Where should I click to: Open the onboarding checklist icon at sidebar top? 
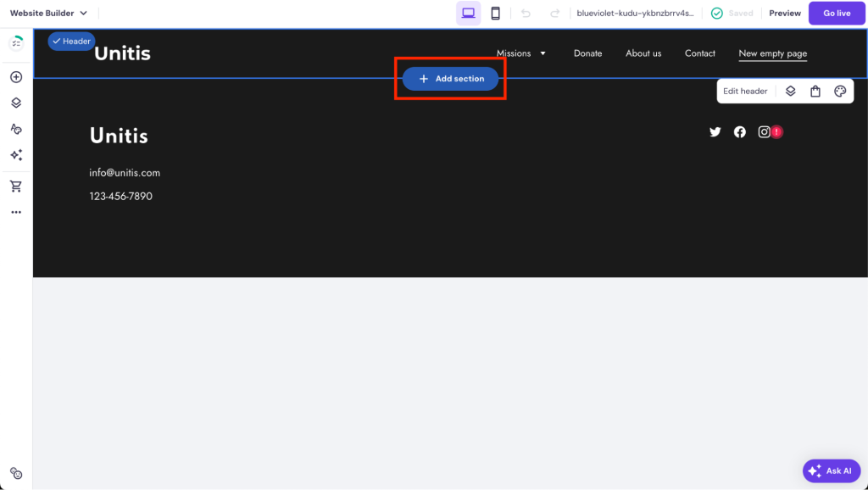[x=15, y=42]
